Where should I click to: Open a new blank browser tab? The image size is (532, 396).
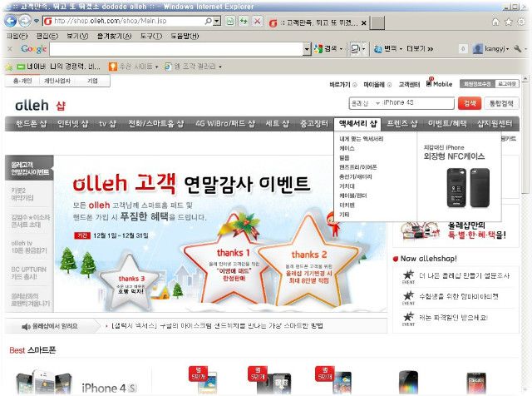377,22
